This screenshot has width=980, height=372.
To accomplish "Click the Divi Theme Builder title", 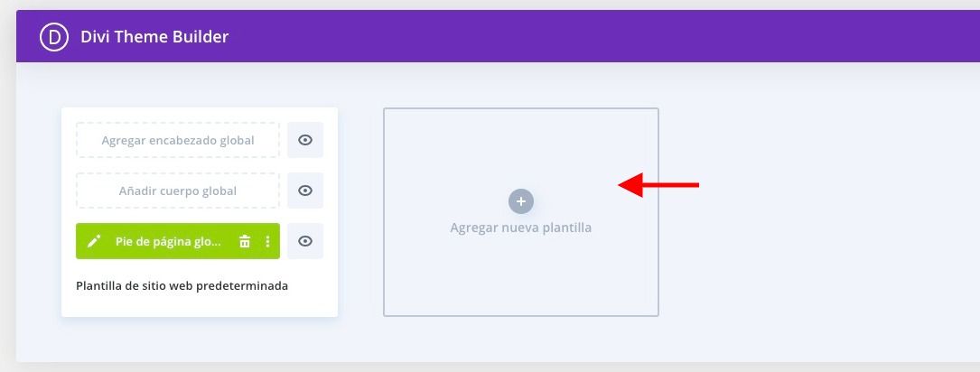I will click(154, 37).
